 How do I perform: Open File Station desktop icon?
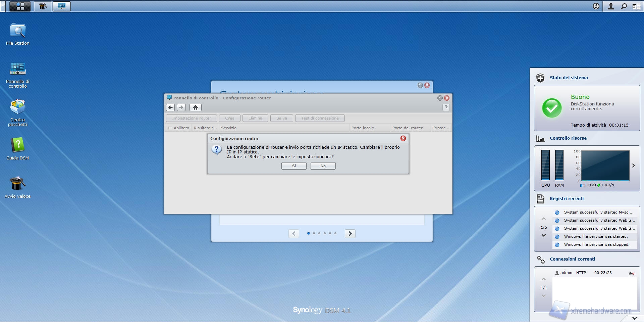[x=17, y=31]
